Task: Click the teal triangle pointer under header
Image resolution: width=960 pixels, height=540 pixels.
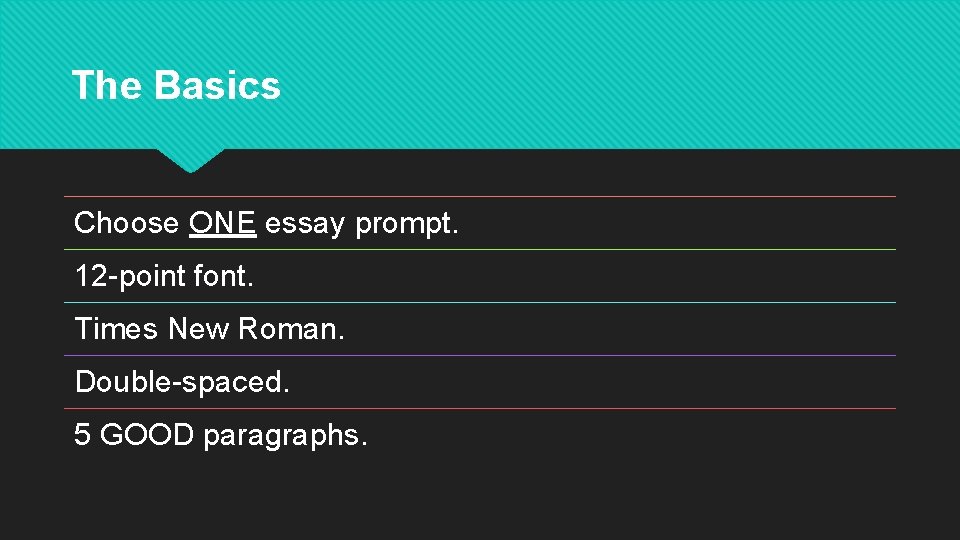Action: tap(190, 160)
